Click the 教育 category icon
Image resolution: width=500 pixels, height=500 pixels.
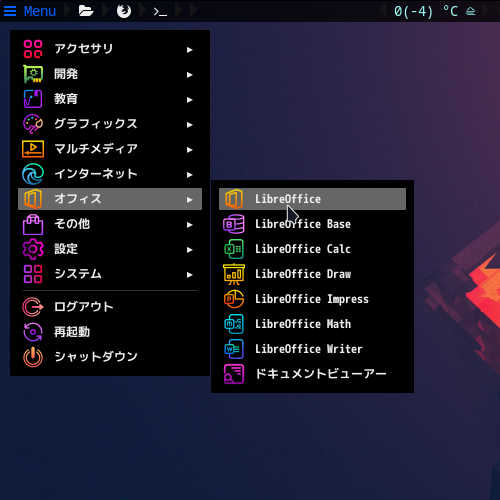point(33,99)
